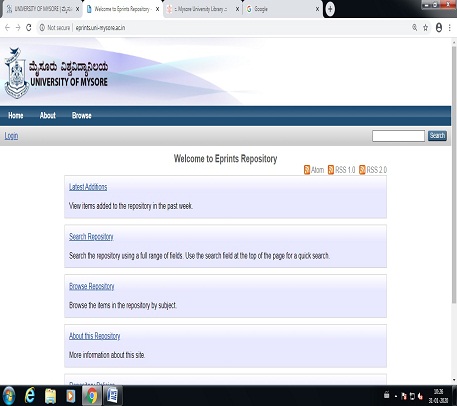Open Home in the navigation bar
Screen dimensions: 457x406
tap(16, 116)
